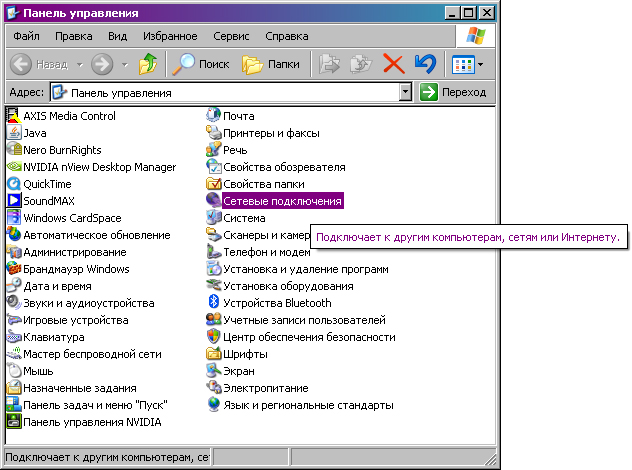The image size is (632, 470).
Task: Open the Правка menu
Action: pyautogui.click(x=74, y=36)
